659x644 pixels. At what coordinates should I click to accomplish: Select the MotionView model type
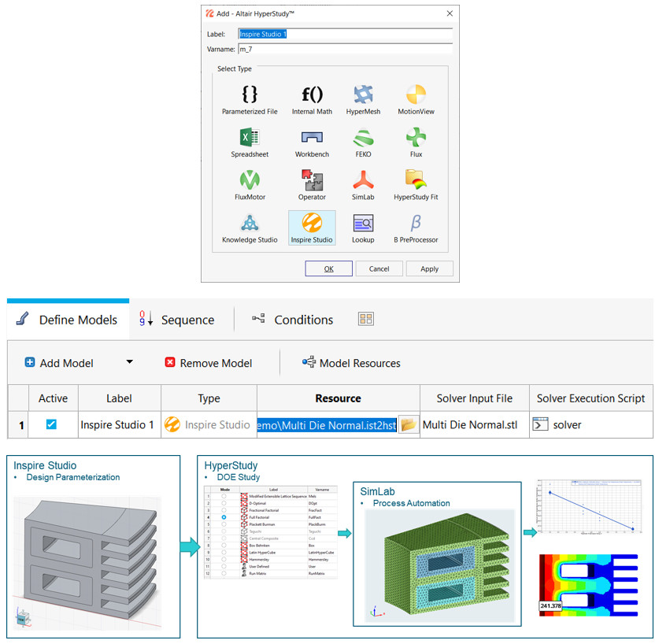[415, 94]
